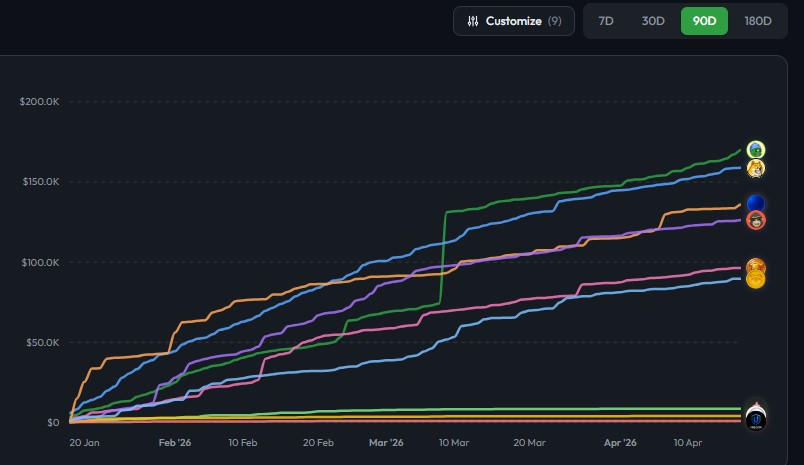Open the Customize (9) options

point(514,21)
